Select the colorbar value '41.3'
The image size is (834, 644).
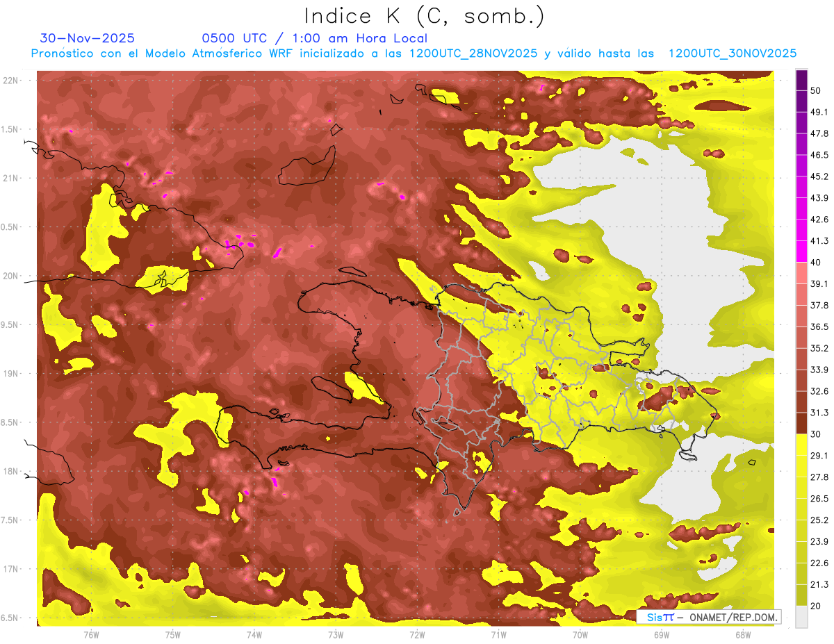tap(819, 241)
